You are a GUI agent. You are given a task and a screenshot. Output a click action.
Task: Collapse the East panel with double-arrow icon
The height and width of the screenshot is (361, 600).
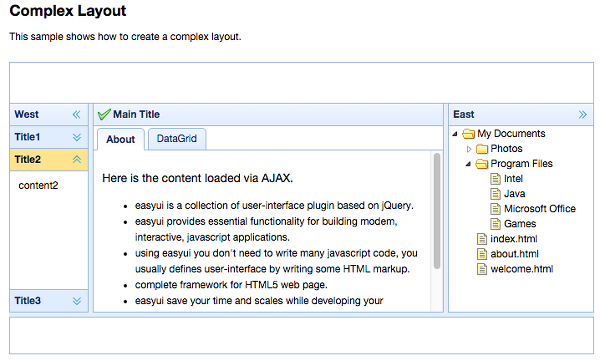[x=582, y=114]
